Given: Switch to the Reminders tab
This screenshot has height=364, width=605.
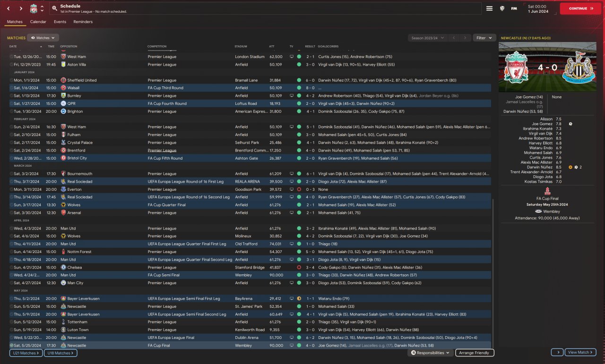Looking at the screenshot, I should pyautogui.click(x=83, y=22).
